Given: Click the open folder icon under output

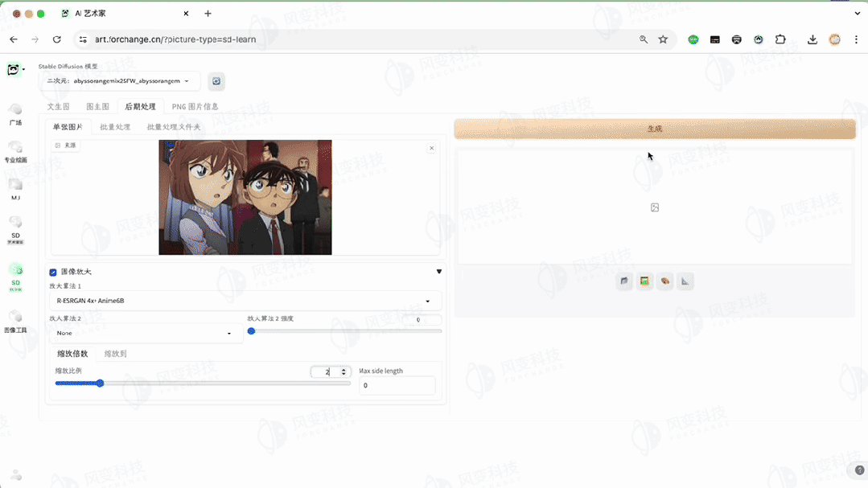Looking at the screenshot, I should [x=624, y=281].
